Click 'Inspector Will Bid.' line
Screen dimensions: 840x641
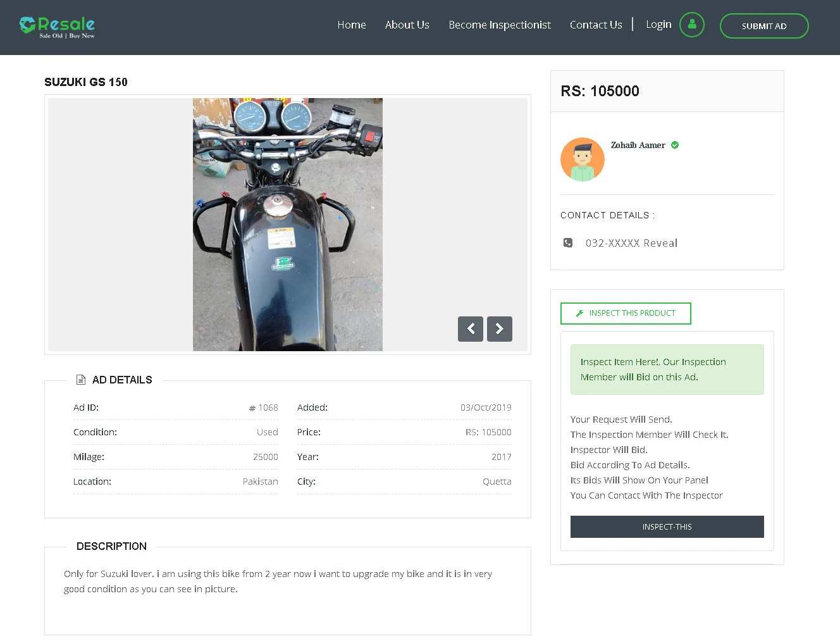(x=608, y=450)
